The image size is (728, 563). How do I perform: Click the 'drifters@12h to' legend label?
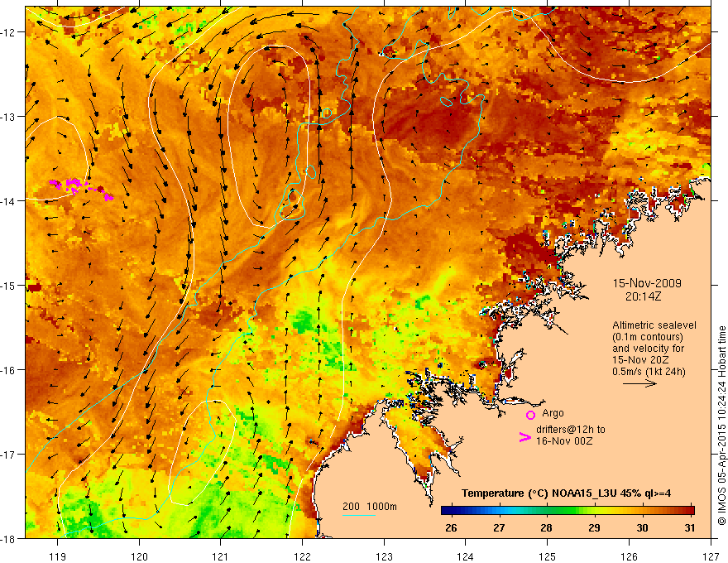(x=571, y=430)
